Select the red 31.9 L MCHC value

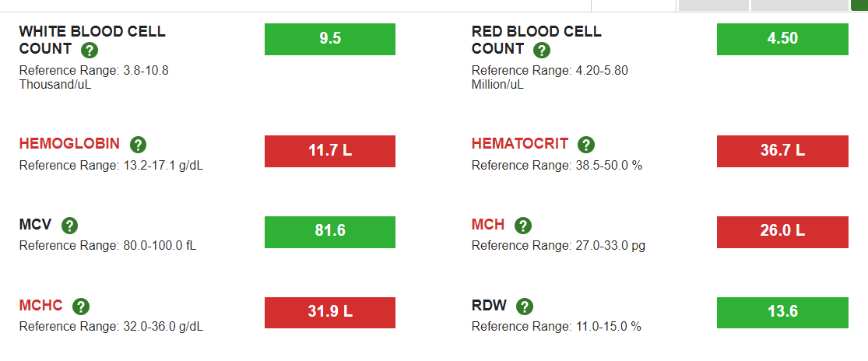[x=330, y=312]
